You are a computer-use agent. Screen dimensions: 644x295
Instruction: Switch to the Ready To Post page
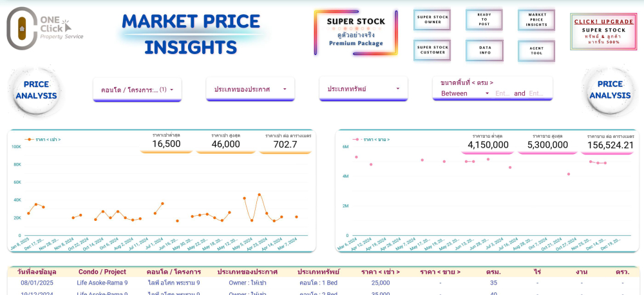(x=484, y=19)
